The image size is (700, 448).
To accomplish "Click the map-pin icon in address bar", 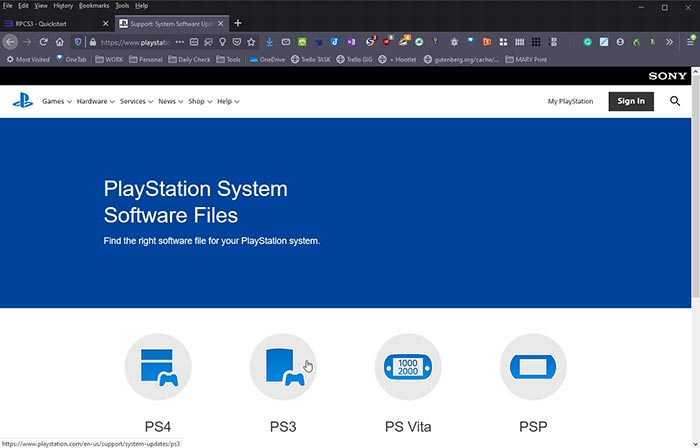I will pos(222,42).
